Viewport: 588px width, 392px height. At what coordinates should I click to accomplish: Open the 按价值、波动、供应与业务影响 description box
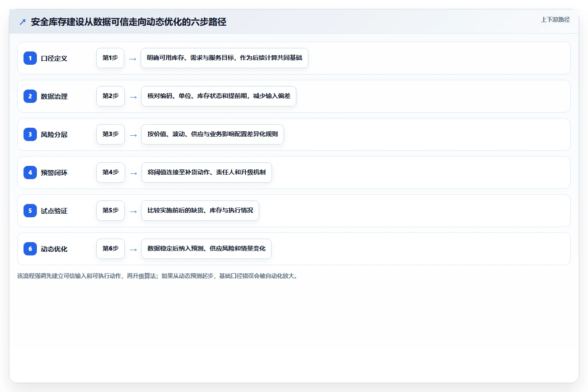point(213,134)
